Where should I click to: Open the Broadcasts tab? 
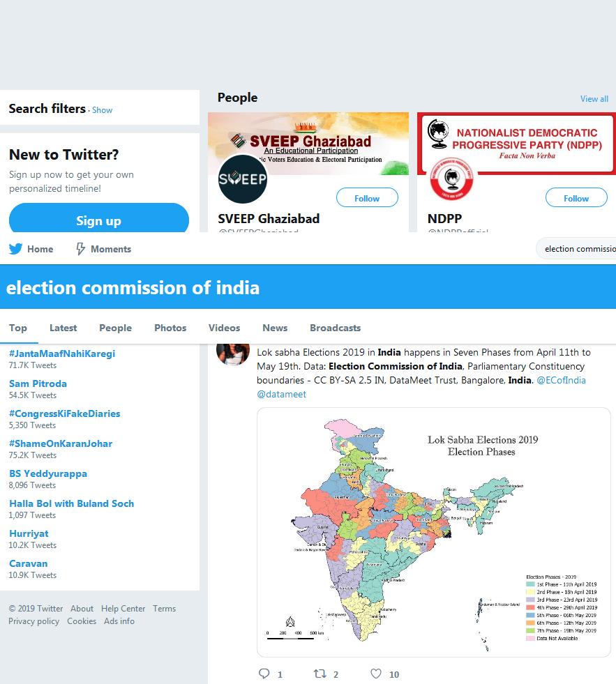coord(336,328)
